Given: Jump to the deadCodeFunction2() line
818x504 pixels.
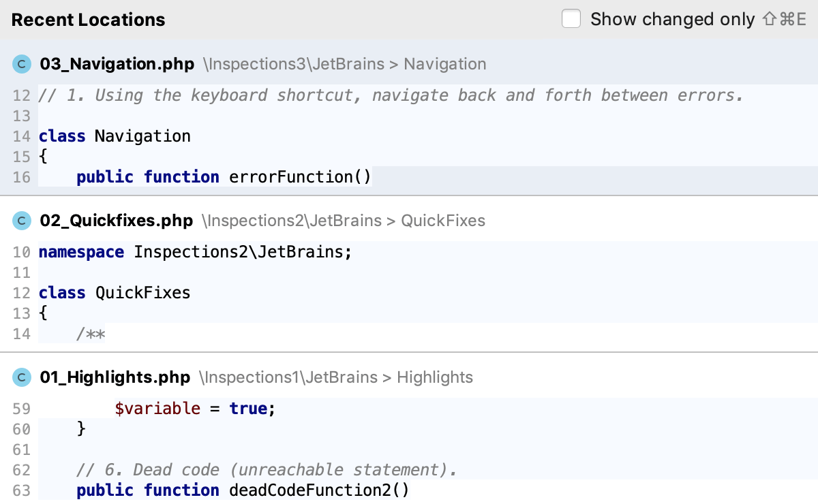Looking at the screenshot, I should pos(243,490).
